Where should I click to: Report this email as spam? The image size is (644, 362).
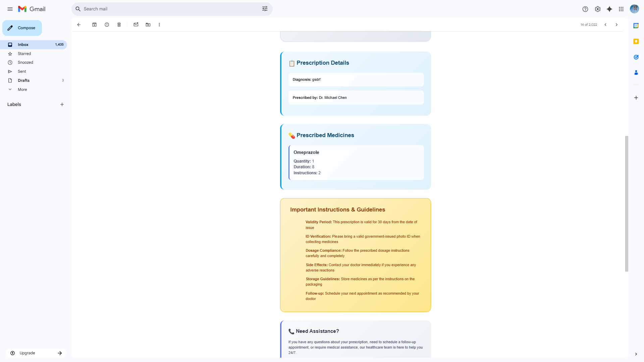107,25
